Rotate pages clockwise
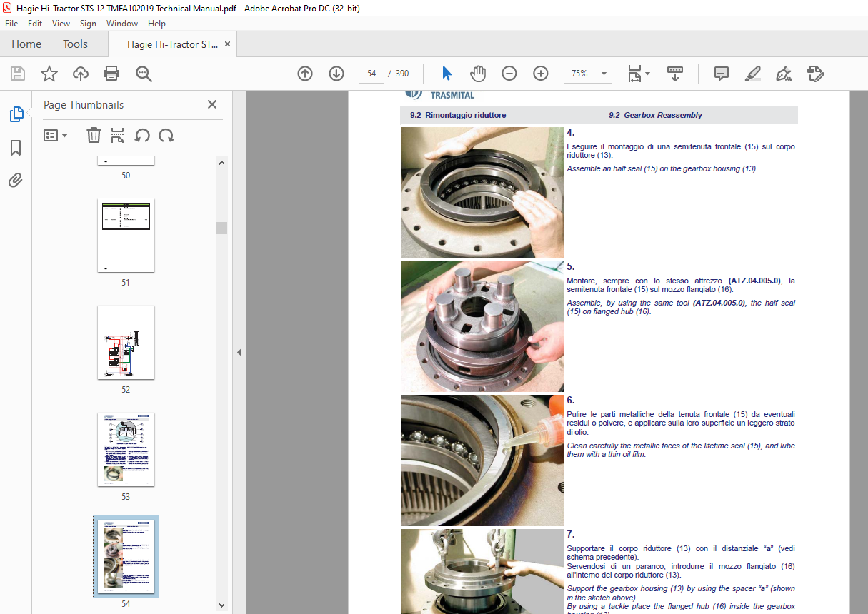This screenshot has width=868, height=614. (166, 136)
